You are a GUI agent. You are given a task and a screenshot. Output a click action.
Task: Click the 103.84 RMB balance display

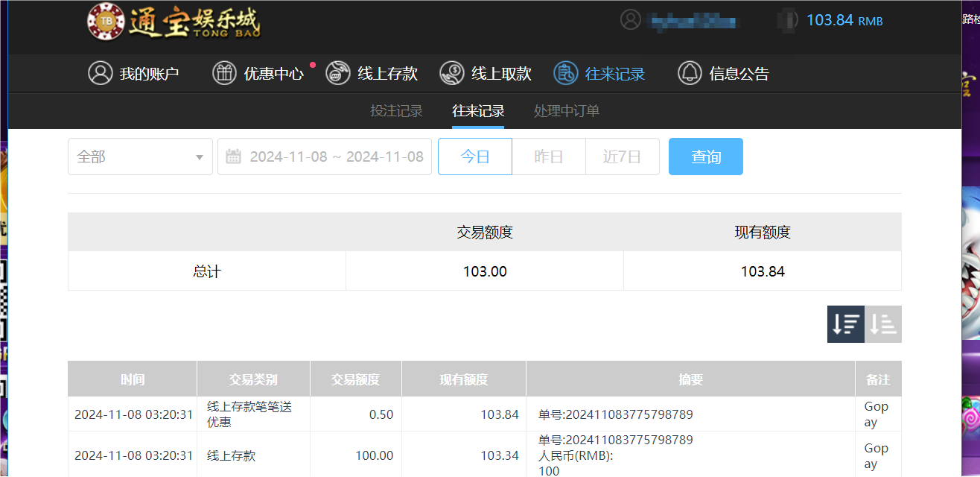click(x=844, y=20)
